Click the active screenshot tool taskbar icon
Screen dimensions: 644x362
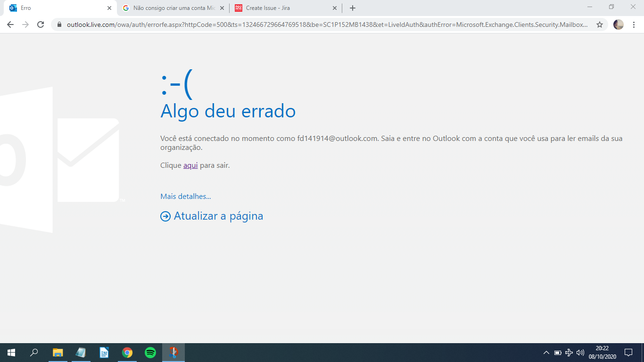[173, 353]
